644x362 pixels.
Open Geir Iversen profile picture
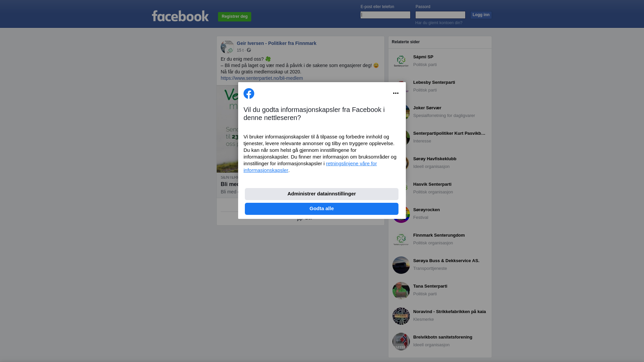(x=227, y=47)
